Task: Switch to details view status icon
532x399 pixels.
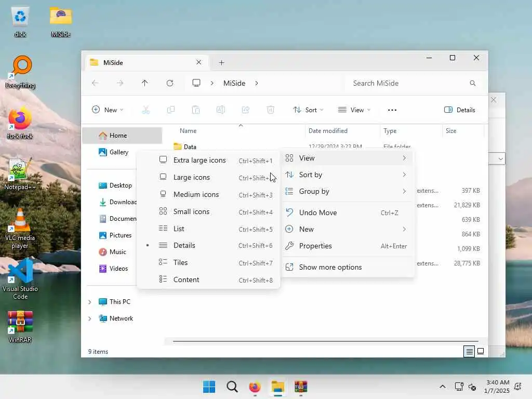Action: coord(469,352)
